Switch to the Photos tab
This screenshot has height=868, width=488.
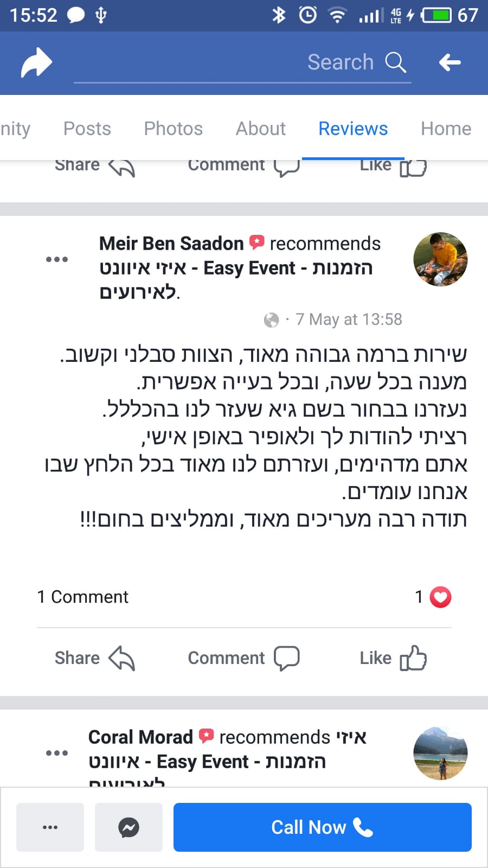pyautogui.click(x=173, y=129)
